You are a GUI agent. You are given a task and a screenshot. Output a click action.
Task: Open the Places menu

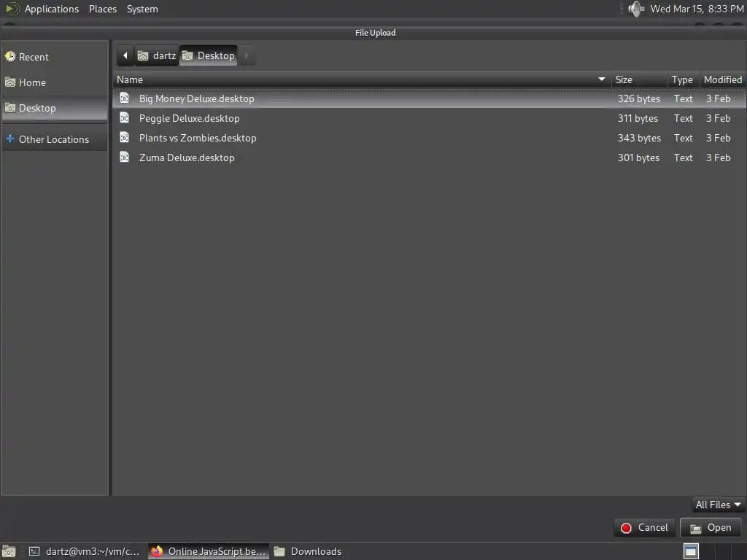(x=103, y=9)
